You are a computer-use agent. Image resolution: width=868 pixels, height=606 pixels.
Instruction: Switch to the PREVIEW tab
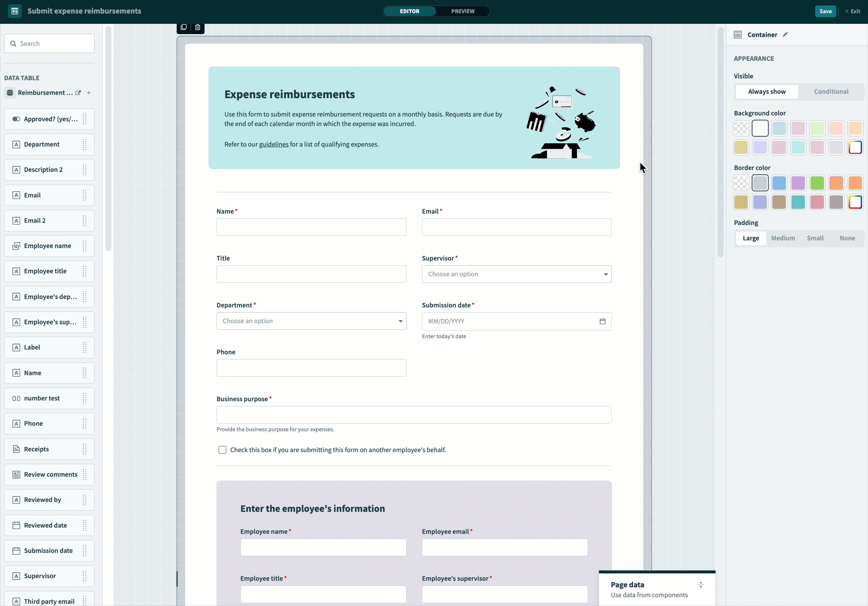[x=462, y=11]
